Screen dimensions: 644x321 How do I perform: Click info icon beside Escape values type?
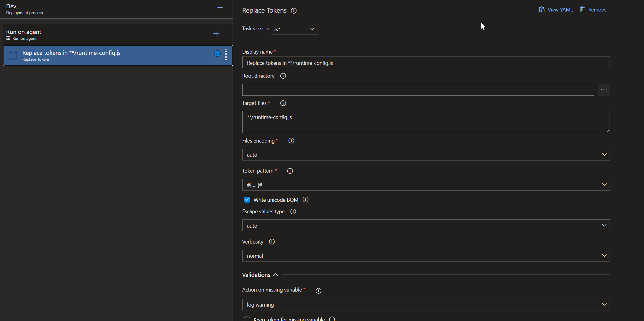[x=293, y=212]
